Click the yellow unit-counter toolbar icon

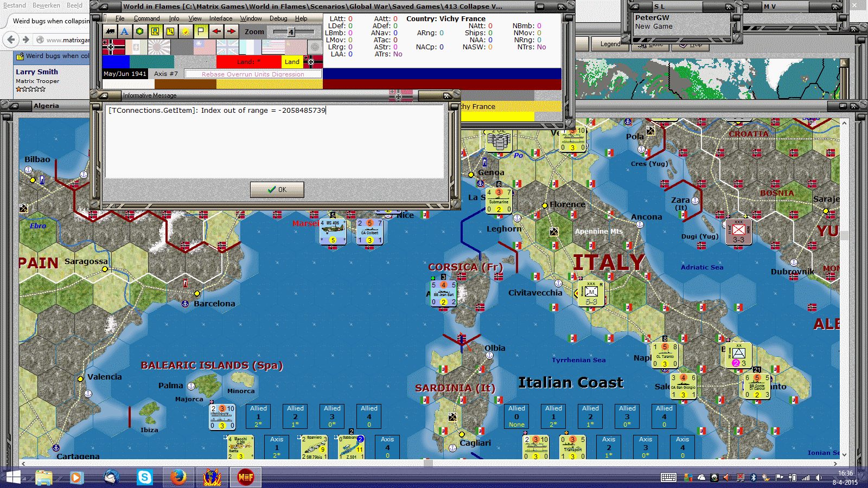point(155,31)
